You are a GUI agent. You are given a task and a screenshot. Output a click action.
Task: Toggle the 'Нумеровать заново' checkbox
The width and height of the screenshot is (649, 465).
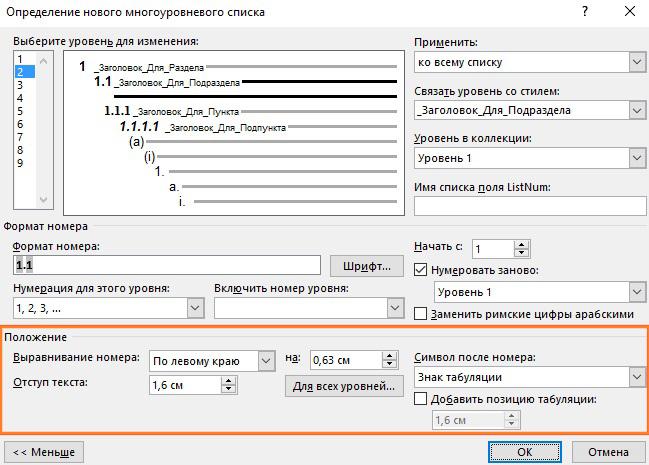point(421,270)
